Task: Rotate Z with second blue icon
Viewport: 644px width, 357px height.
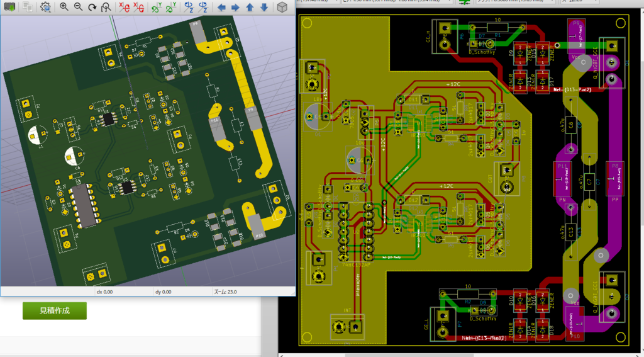Action: [x=203, y=6]
